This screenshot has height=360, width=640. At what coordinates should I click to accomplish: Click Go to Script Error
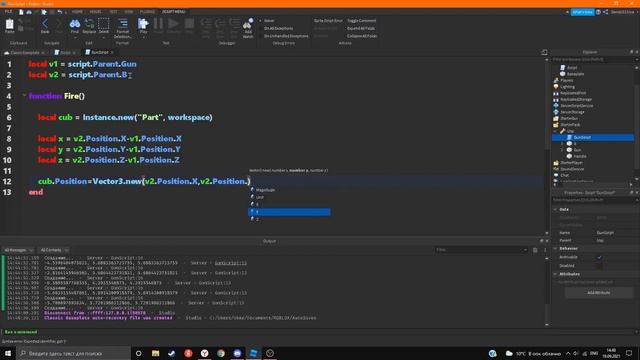[328, 20]
